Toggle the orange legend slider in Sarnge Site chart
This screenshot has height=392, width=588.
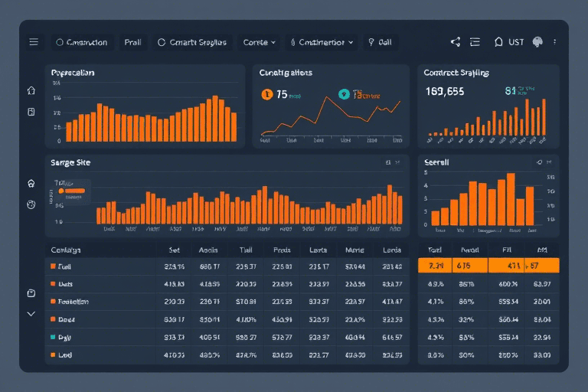pos(72,186)
